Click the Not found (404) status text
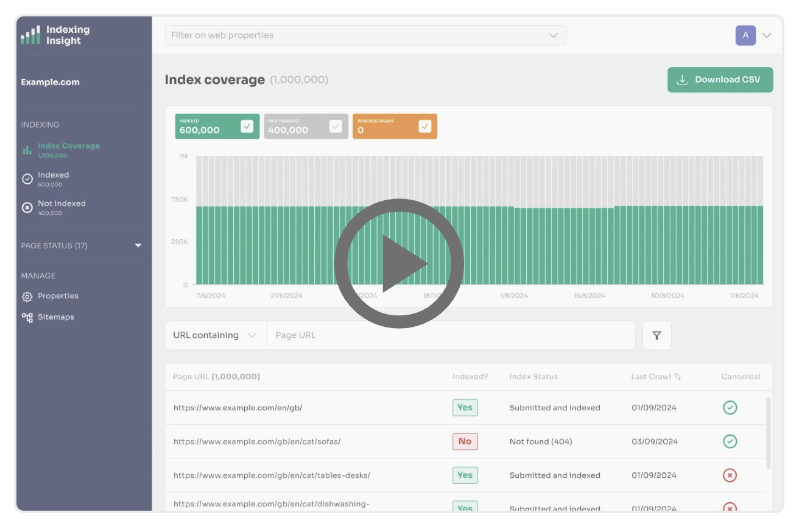Viewport: 799px width, 532px height. click(x=541, y=442)
